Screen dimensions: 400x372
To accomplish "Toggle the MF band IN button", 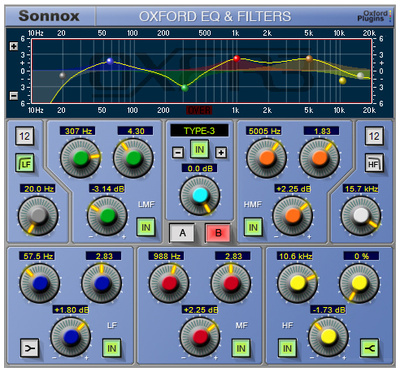I will click(241, 348).
